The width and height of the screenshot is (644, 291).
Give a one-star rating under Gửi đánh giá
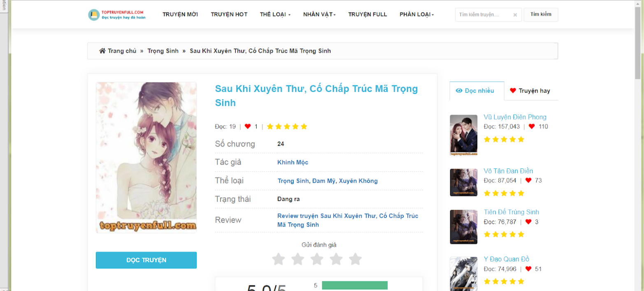click(279, 259)
